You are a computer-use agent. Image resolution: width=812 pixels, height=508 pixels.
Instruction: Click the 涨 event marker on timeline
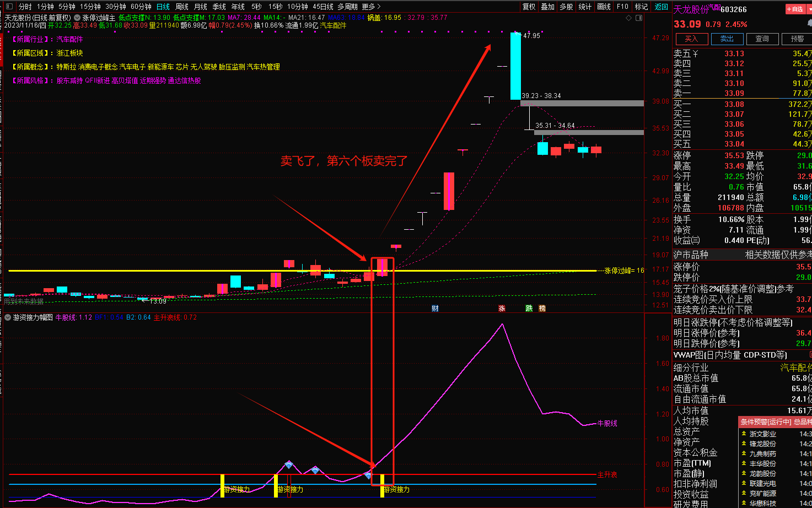[502, 309]
